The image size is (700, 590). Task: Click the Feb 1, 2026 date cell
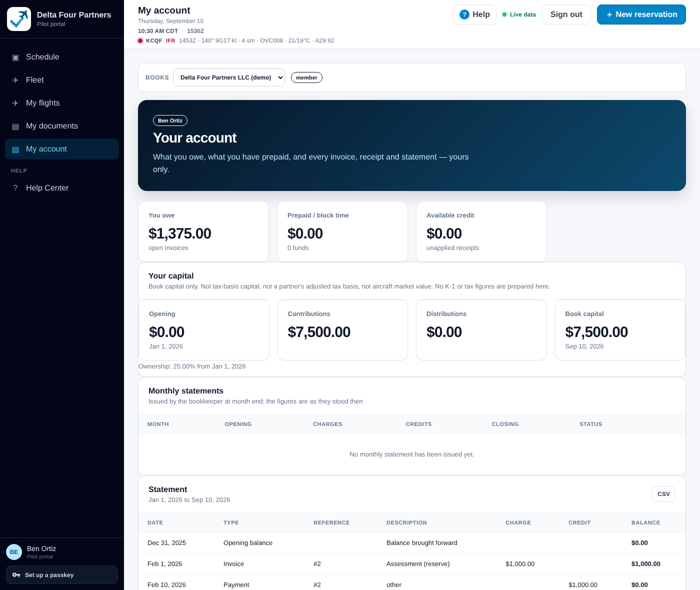(164, 564)
